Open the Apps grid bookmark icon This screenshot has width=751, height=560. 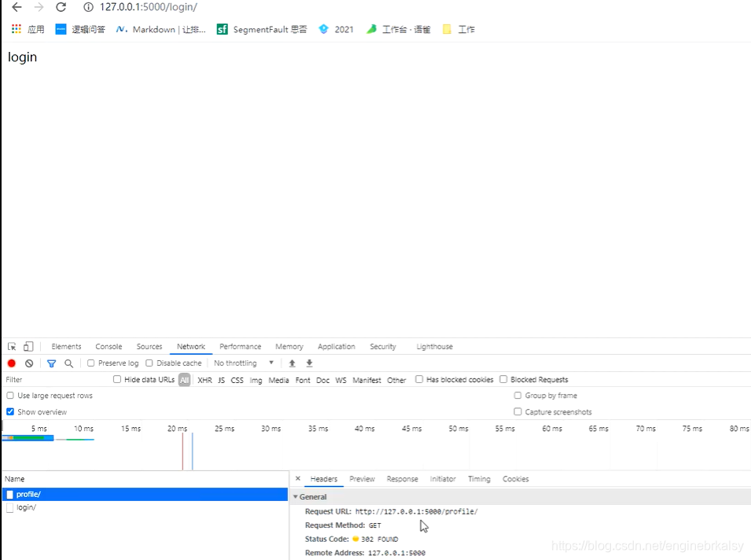click(x=17, y=29)
